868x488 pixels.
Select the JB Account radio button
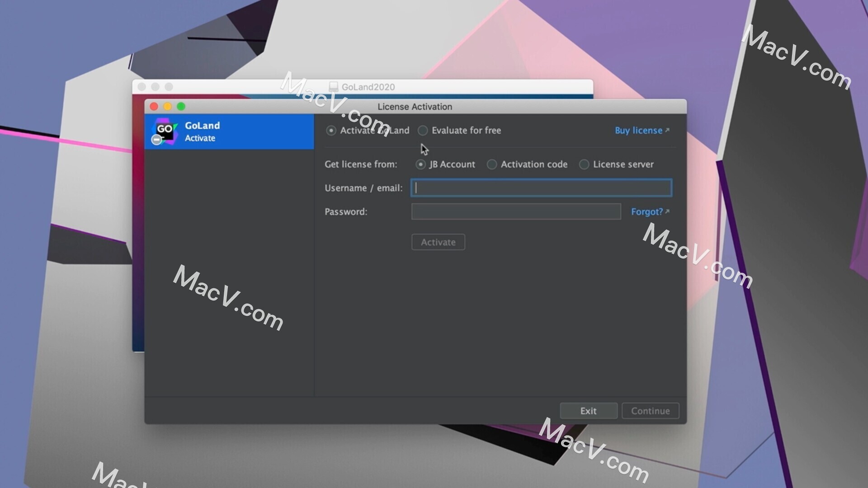pos(420,164)
